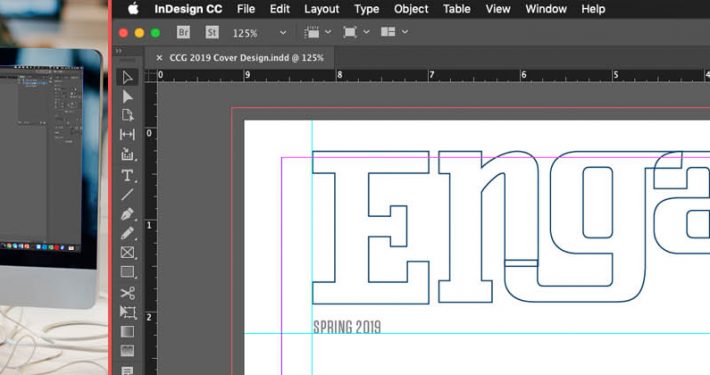Open the Type menu
This screenshot has height=375, width=710.
coord(367,9)
